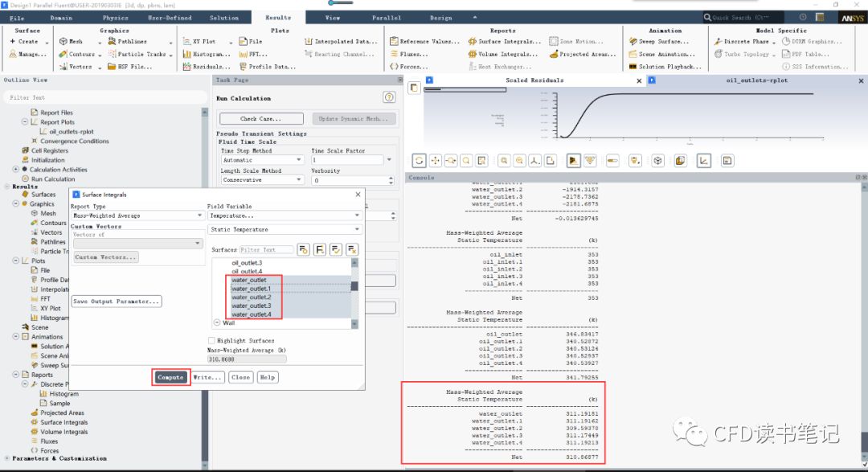Select the pan tool in graphics toolbar
The height and width of the screenshot is (472, 868).
pyautogui.click(x=435, y=161)
